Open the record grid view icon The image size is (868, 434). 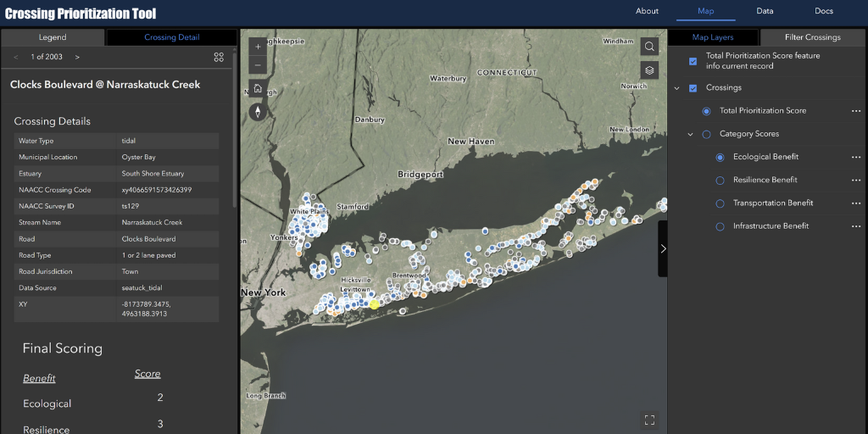coord(219,57)
